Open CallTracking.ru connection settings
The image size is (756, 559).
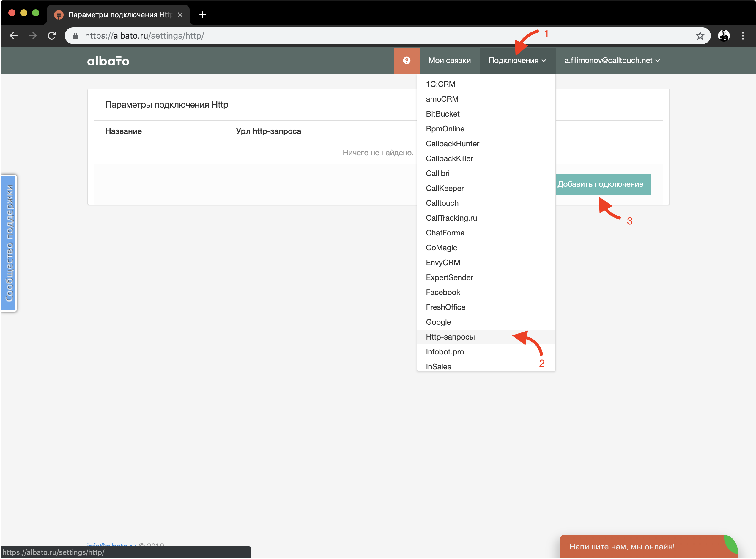click(x=486, y=218)
